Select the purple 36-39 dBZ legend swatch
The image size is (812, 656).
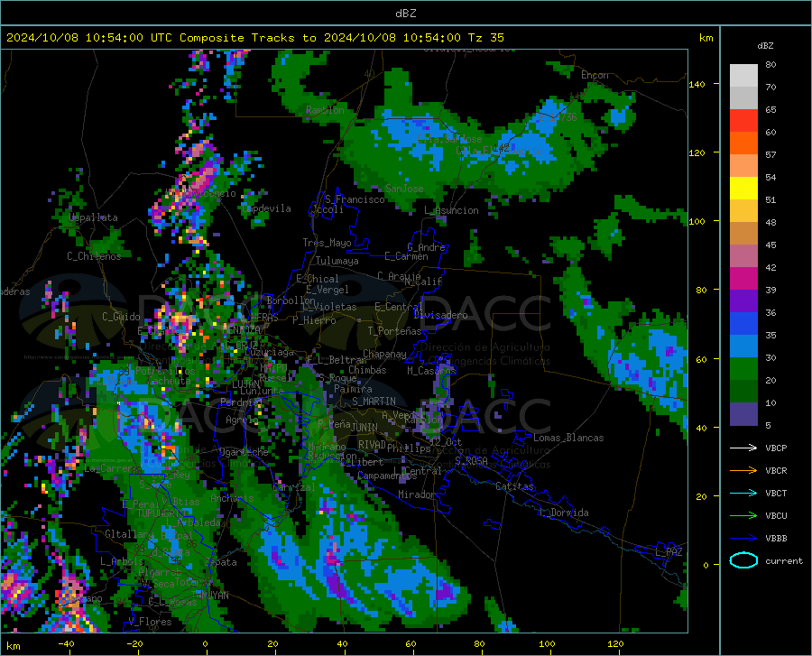point(743,301)
